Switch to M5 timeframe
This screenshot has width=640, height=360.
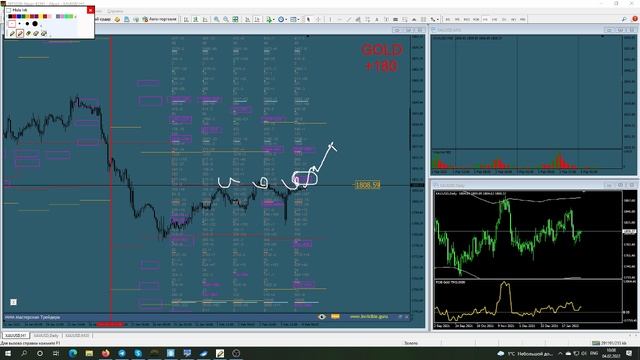pos(457,19)
